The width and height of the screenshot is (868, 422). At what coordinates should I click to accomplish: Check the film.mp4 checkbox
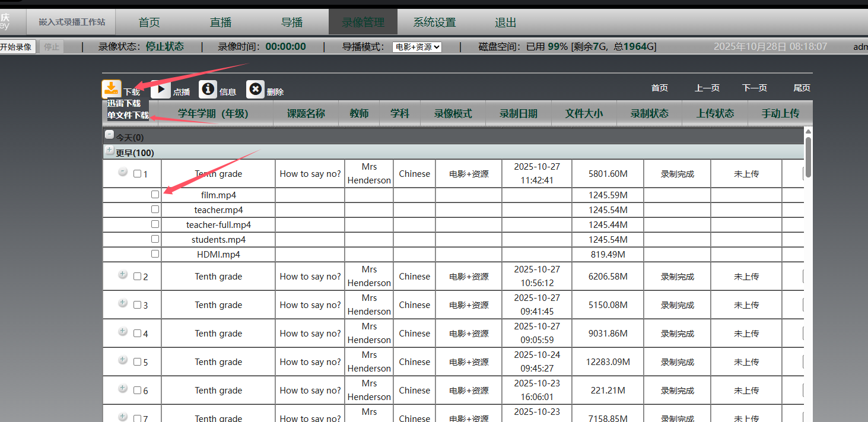coord(155,194)
